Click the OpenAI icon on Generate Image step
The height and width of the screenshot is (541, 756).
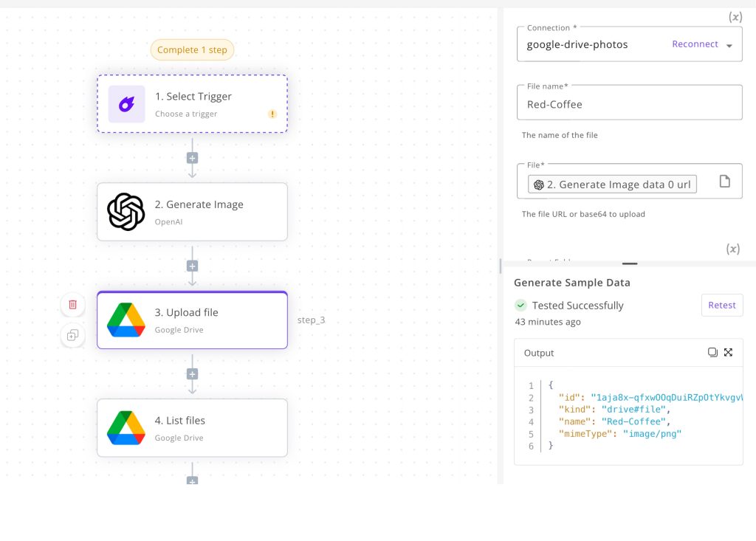pos(126,212)
